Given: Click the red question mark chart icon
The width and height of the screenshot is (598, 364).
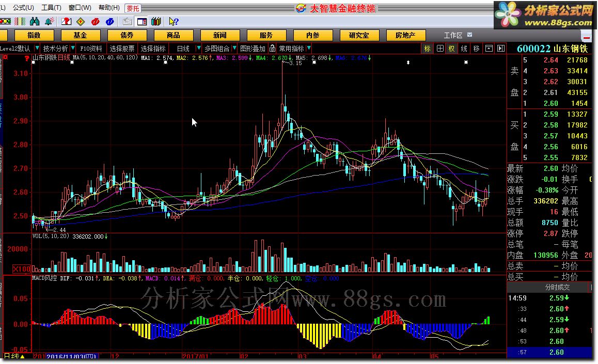Looking at the screenshot, I should point(67,21).
